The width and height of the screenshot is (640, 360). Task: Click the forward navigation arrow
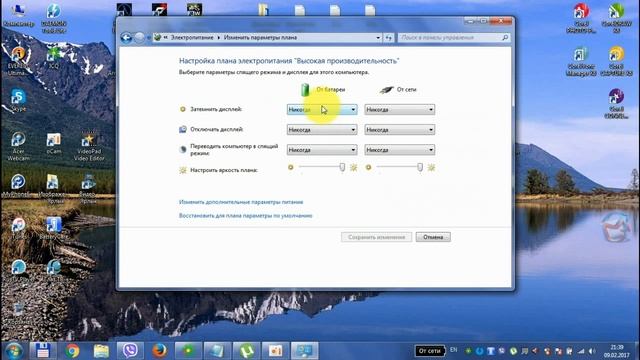pyautogui.click(x=139, y=38)
